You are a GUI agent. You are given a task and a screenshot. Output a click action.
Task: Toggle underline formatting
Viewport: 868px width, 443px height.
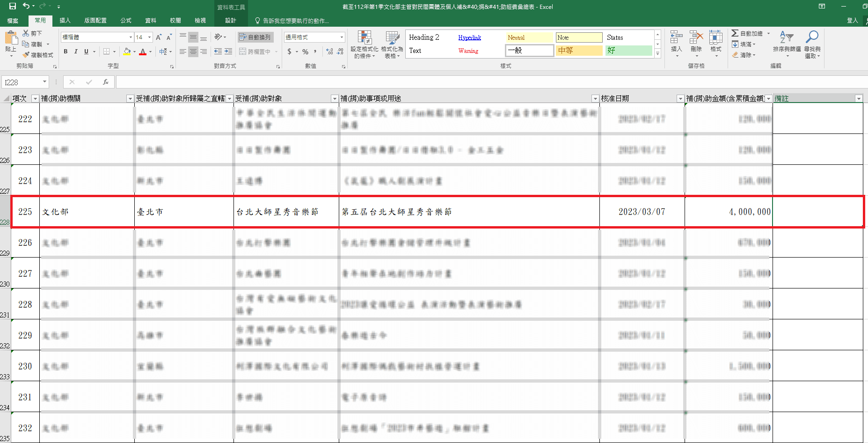click(x=86, y=52)
